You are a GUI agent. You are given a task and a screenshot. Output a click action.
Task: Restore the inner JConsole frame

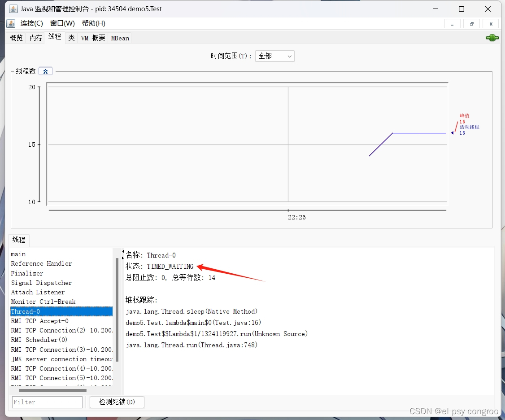[471, 24]
